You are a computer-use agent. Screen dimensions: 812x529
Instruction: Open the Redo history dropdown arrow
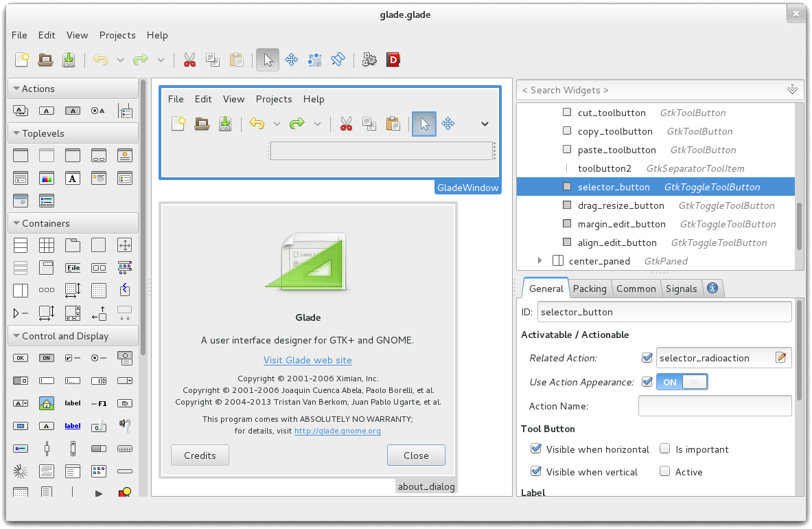coord(161,60)
